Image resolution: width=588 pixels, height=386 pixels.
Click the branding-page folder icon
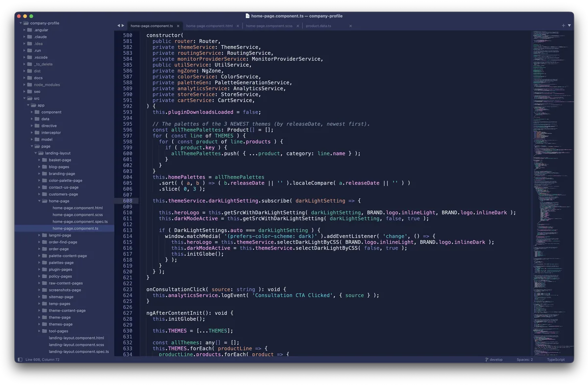pyautogui.click(x=45, y=174)
